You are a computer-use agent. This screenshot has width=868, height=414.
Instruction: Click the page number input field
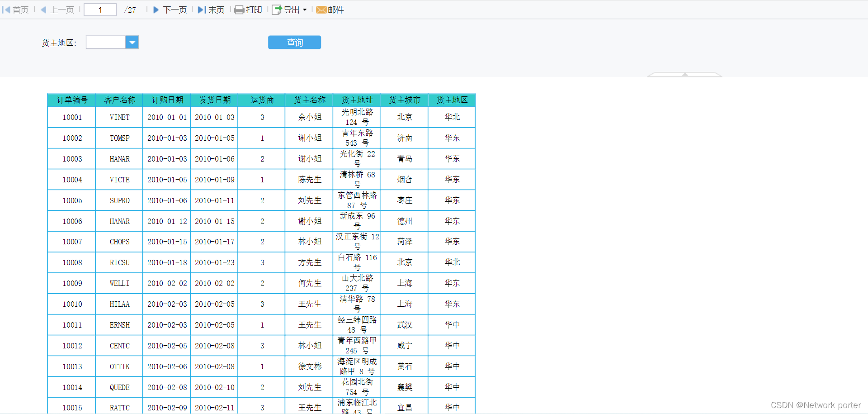point(100,10)
